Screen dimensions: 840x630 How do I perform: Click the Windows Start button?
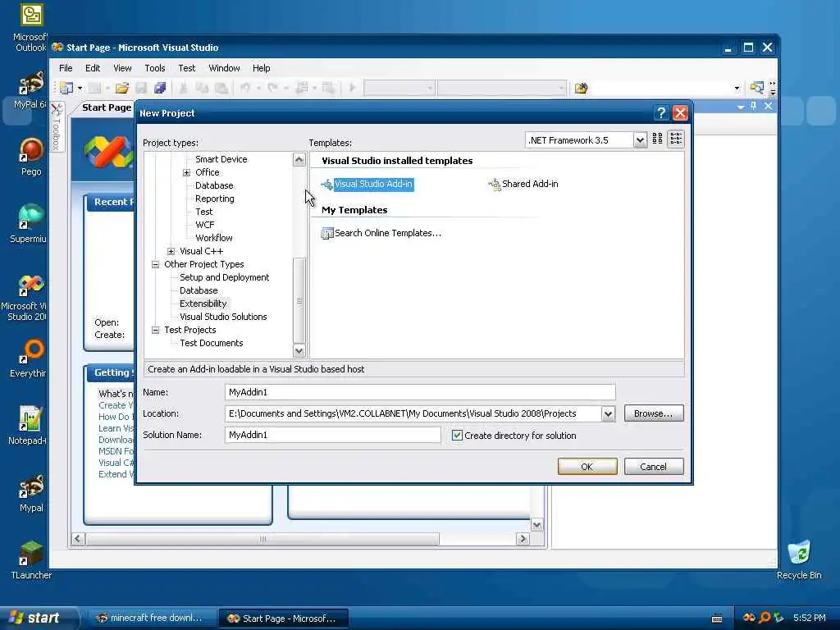pyautogui.click(x=38, y=618)
